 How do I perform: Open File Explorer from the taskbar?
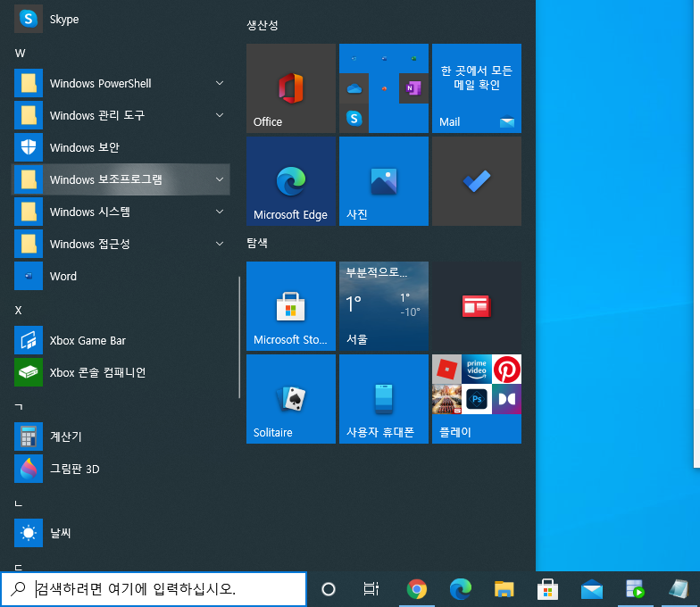pyautogui.click(x=504, y=589)
